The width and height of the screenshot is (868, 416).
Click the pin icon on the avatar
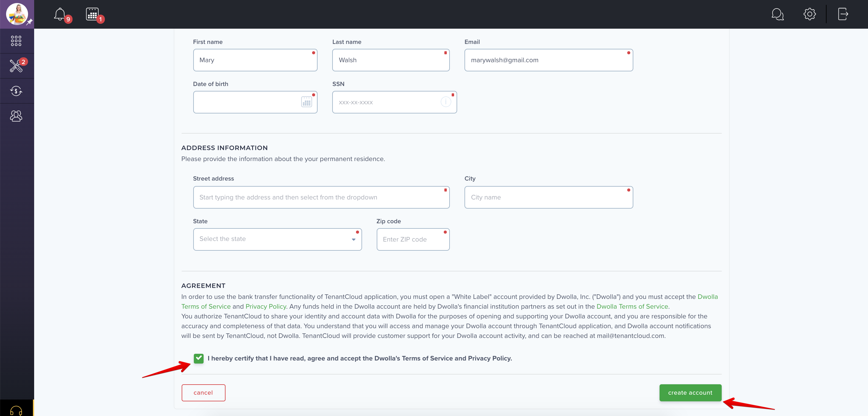(30, 22)
